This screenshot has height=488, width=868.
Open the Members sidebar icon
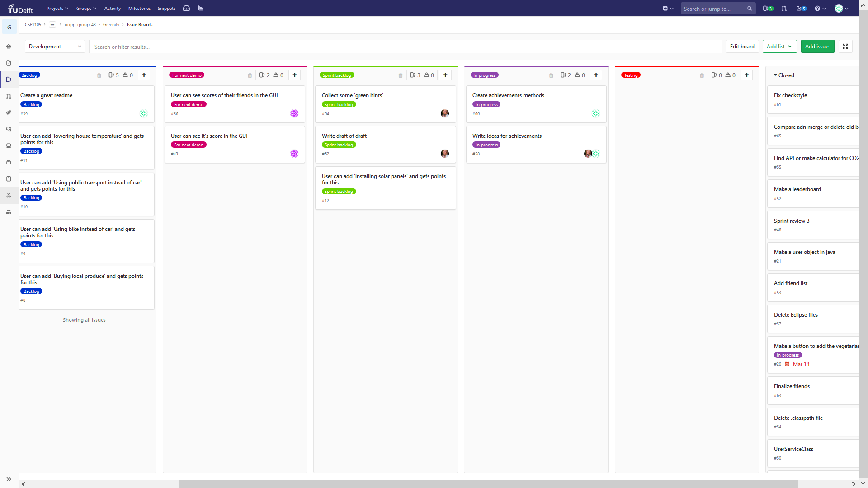9,212
